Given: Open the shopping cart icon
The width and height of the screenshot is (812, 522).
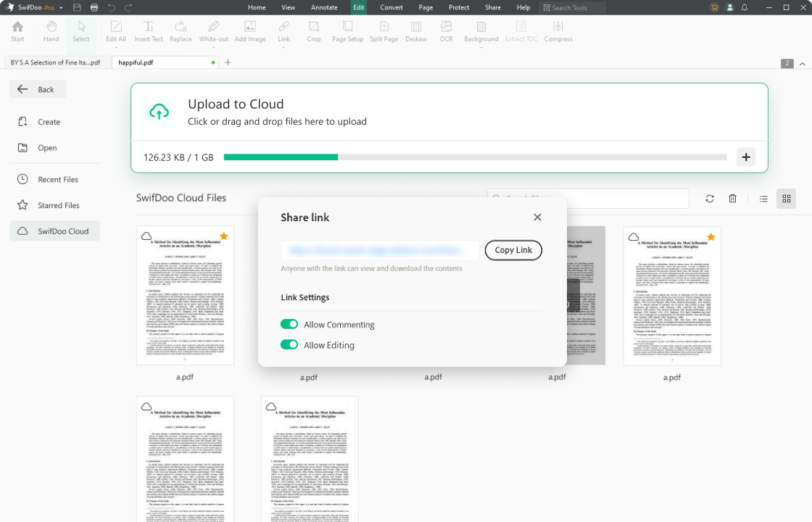Looking at the screenshot, I should (x=715, y=8).
